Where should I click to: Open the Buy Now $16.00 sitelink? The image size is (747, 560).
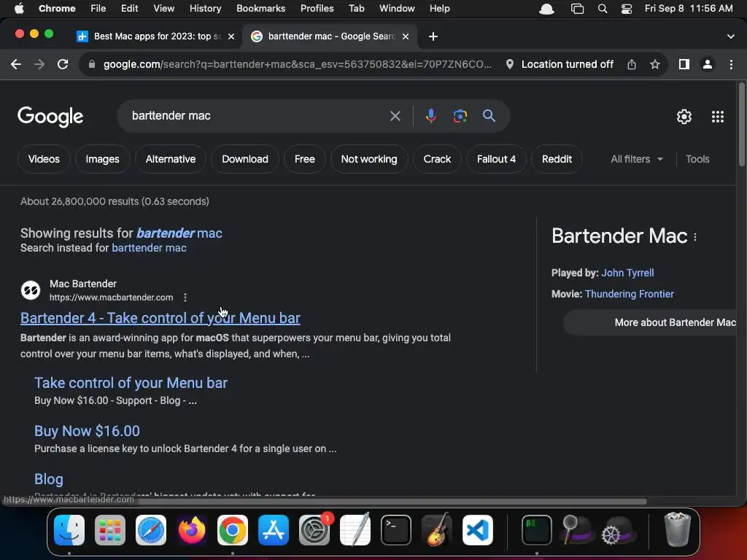(x=87, y=431)
